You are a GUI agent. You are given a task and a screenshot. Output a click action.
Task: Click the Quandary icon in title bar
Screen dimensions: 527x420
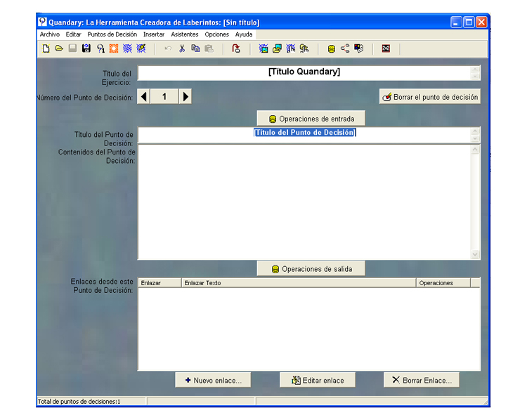[x=42, y=22]
